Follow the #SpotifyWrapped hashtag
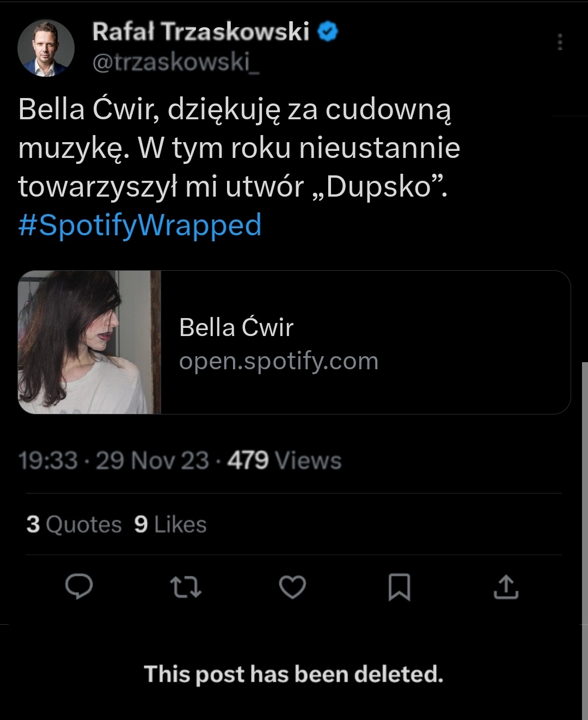Image resolution: width=588 pixels, height=720 pixels. click(140, 225)
